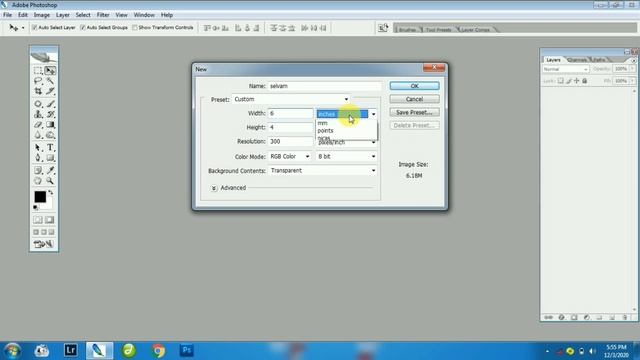Open the Brushes palette tab
Screen dimensions: 640x360
click(x=407, y=29)
